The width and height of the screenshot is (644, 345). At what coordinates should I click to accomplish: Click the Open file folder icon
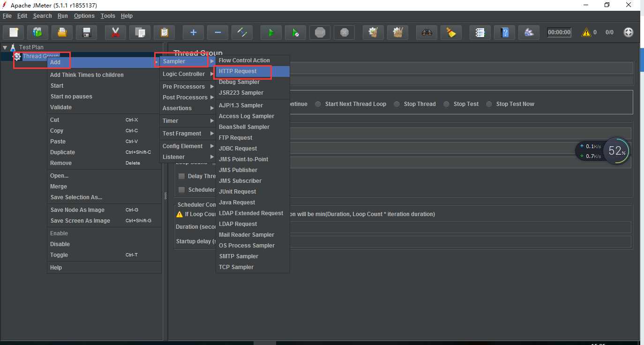pyautogui.click(x=62, y=32)
